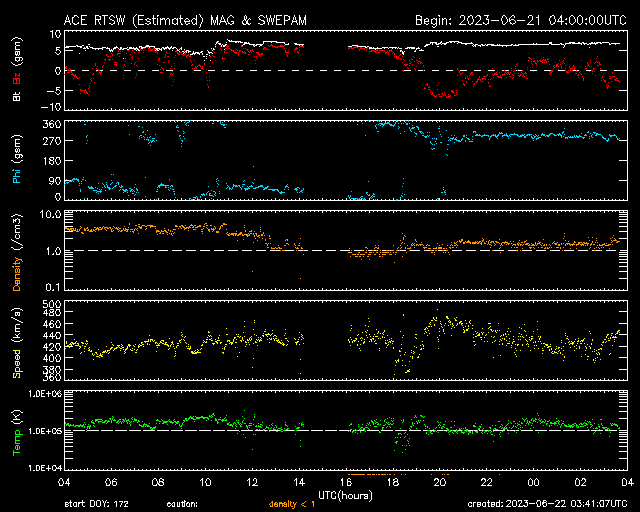The height and width of the screenshot is (512, 640).
Task: Click the "16" hour label on the time axis
Action: coord(346,483)
